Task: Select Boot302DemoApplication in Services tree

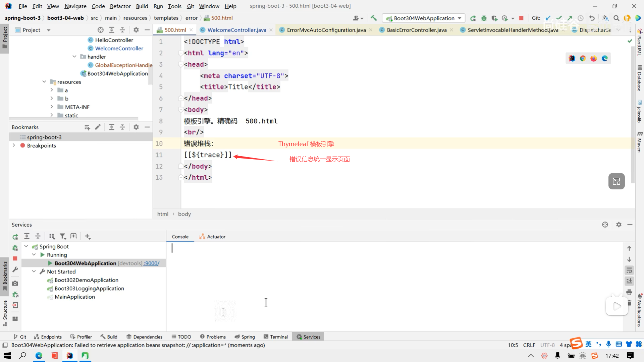Action: [x=86, y=280]
